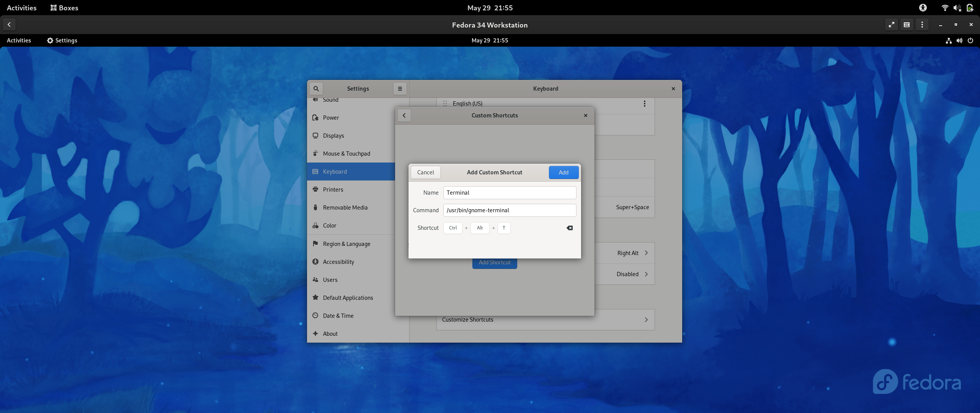
Task: Open guest Activities overview
Action: 19,41
